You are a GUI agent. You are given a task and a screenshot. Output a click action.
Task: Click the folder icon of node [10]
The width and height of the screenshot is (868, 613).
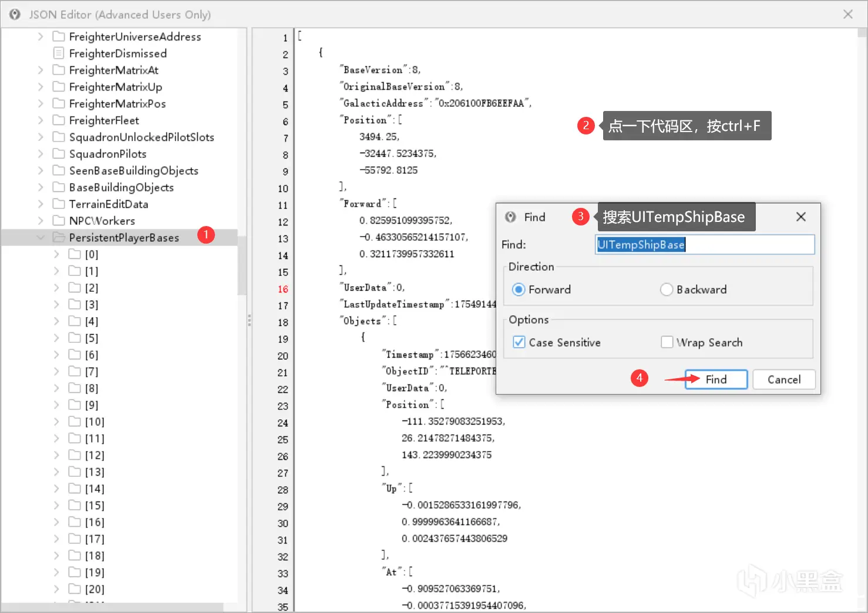pyautogui.click(x=75, y=422)
